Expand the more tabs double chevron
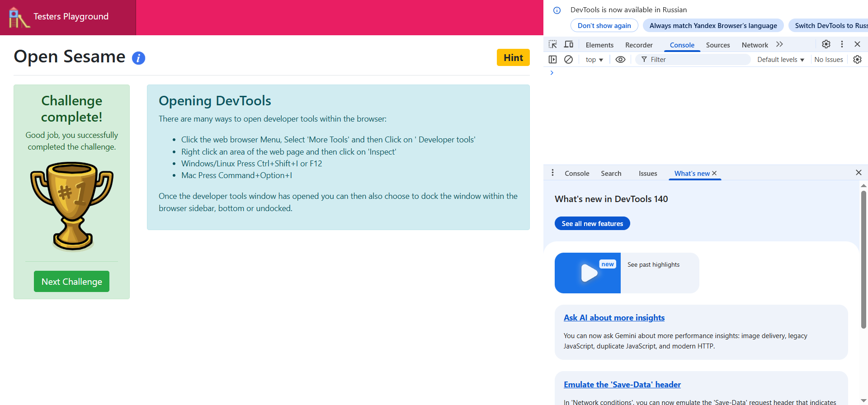The height and width of the screenshot is (405, 868). 779,44
